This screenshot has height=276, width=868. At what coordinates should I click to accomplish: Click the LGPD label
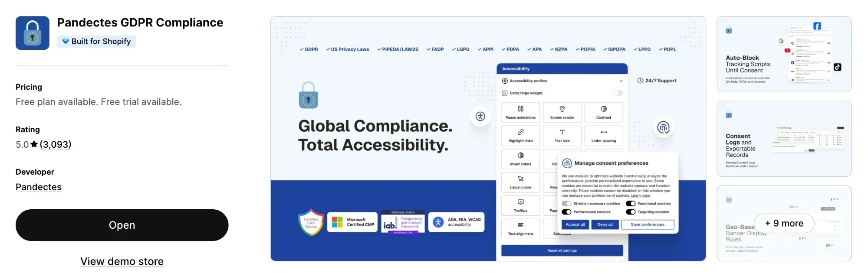point(463,49)
